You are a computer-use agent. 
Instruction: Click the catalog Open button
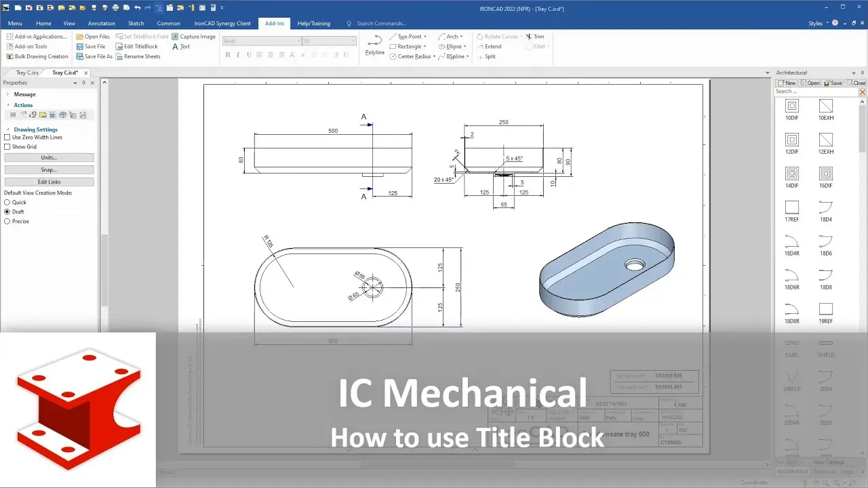click(810, 83)
